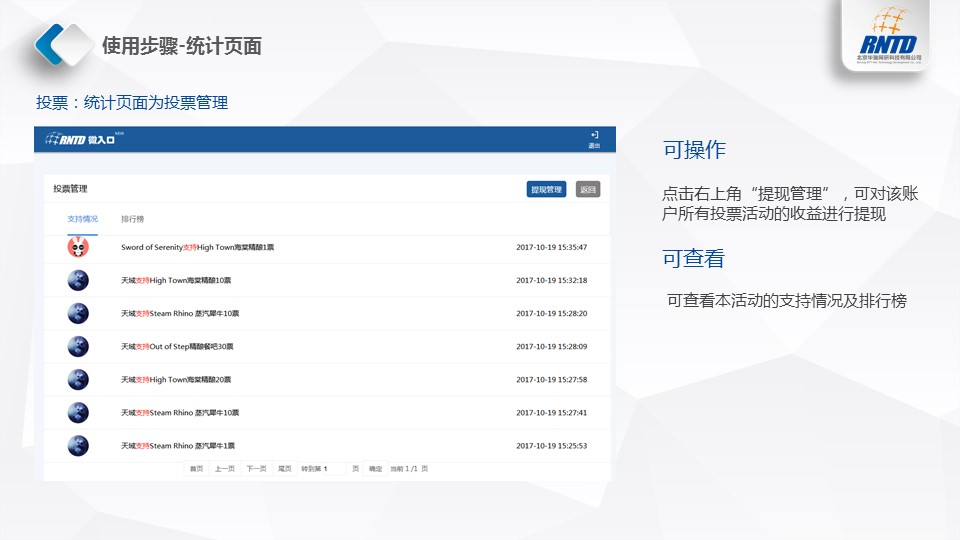Click the RNTD company logo at top right
Image resolution: width=960 pixels, height=540 pixels.
pos(893,38)
